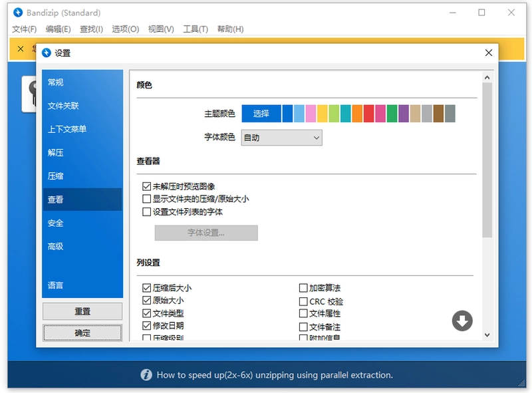Screen dimensions: 532x393
Task: Click the info icon in bottom tip bar
Action: click(x=146, y=374)
